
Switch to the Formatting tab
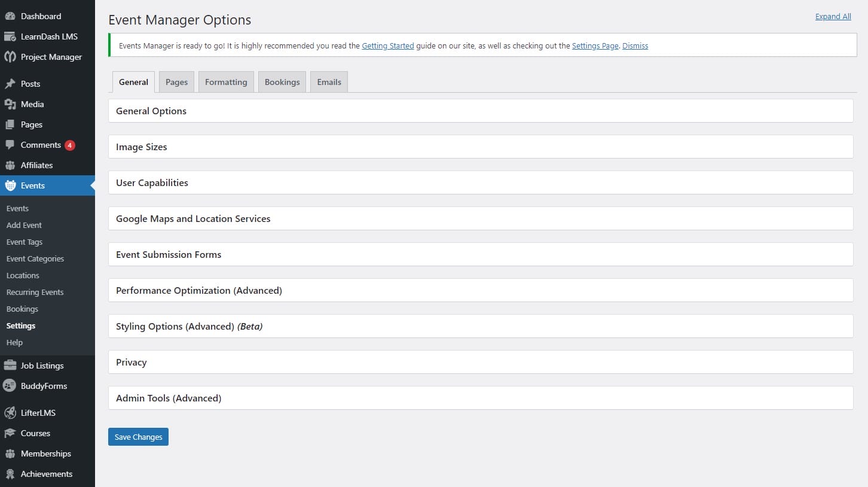226,82
